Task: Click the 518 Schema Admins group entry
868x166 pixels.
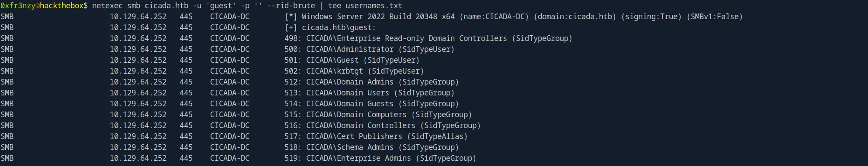Action: pyautogui.click(x=372, y=147)
